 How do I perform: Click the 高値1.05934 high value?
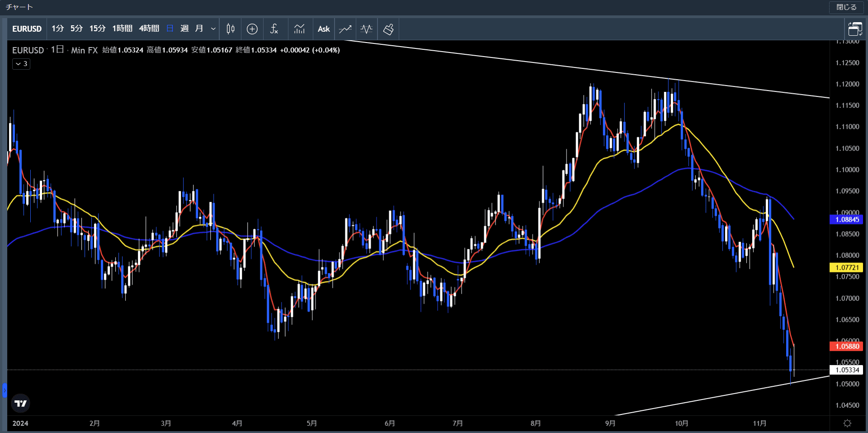click(x=167, y=50)
